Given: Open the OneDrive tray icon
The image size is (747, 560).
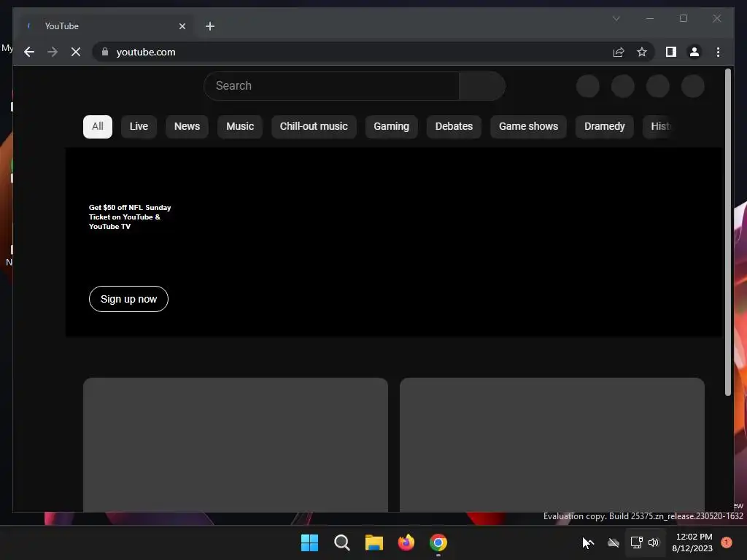Looking at the screenshot, I should (x=613, y=542).
